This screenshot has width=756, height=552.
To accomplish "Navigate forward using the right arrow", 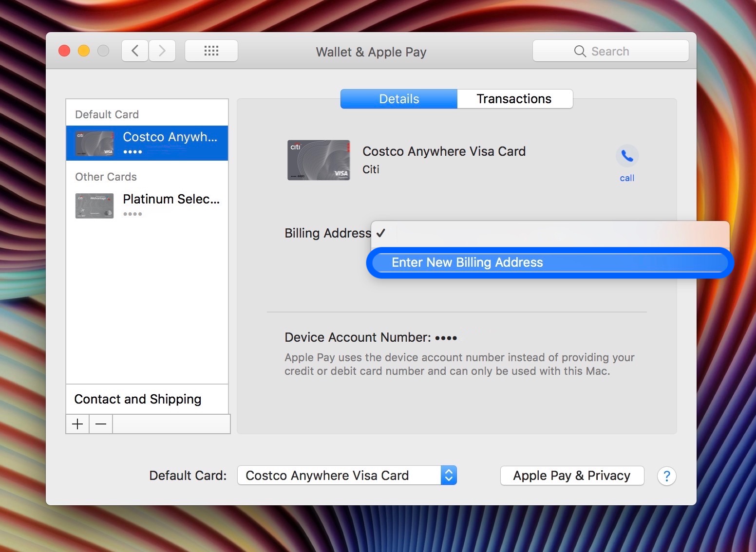I will click(x=162, y=50).
